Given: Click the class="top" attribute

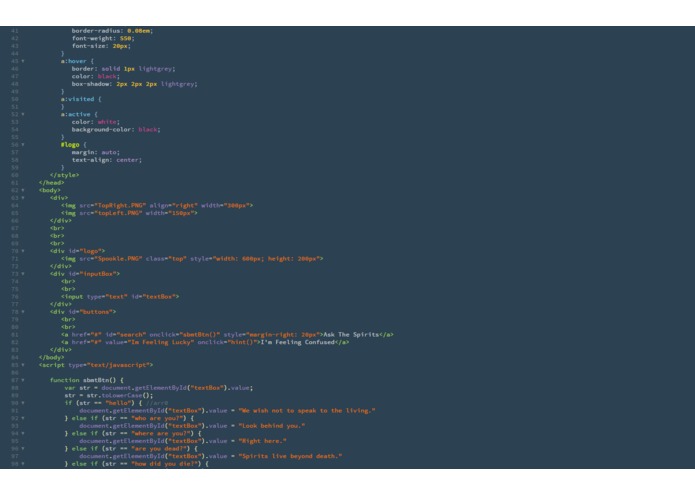Looking at the screenshot, I should [166, 259].
